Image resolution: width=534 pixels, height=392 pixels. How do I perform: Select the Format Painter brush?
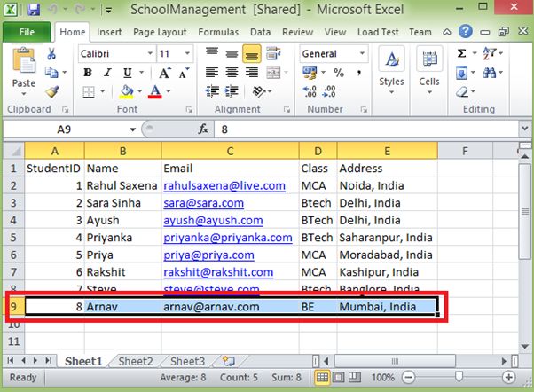tap(52, 91)
